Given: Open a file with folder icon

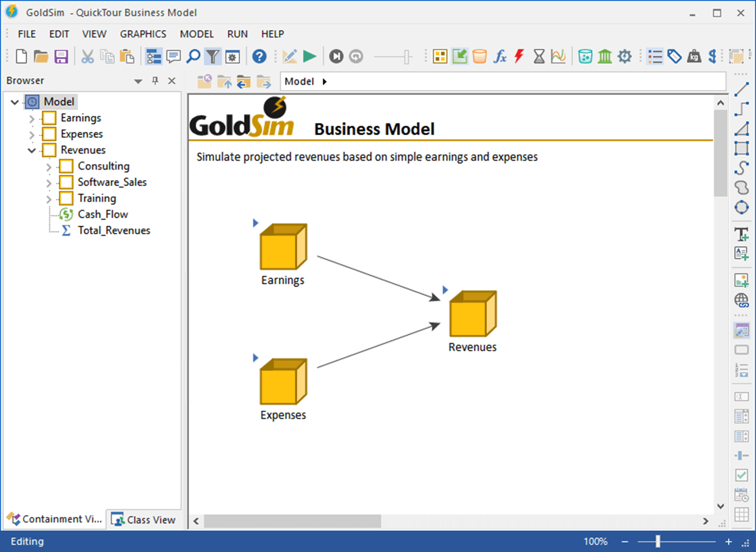Looking at the screenshot, I should (x=41, y=56).
